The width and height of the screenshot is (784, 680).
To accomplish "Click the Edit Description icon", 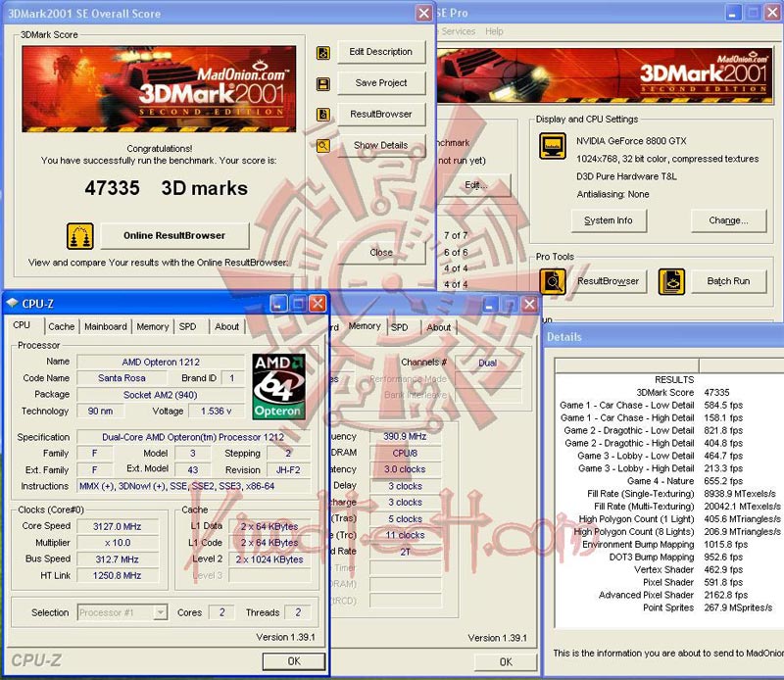I will point(323,53).
